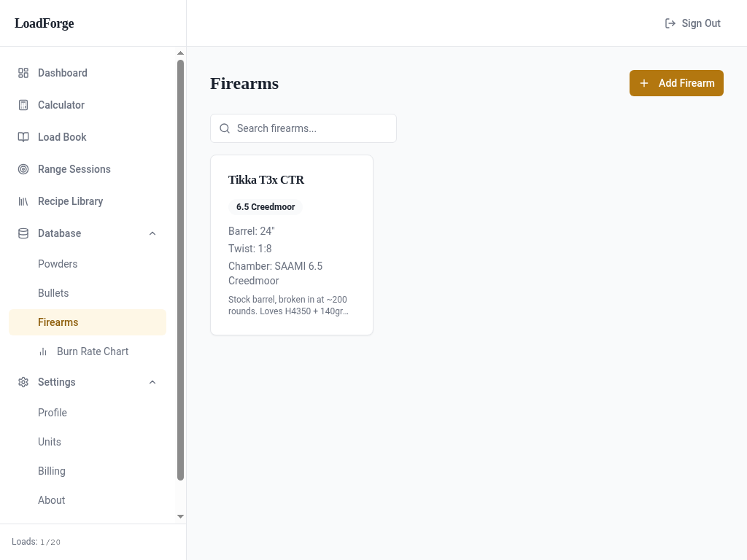This screenshot has height=560, width=747.
Task: Click the Sign Out arrow icon
Action: click(x=670, y=23)
